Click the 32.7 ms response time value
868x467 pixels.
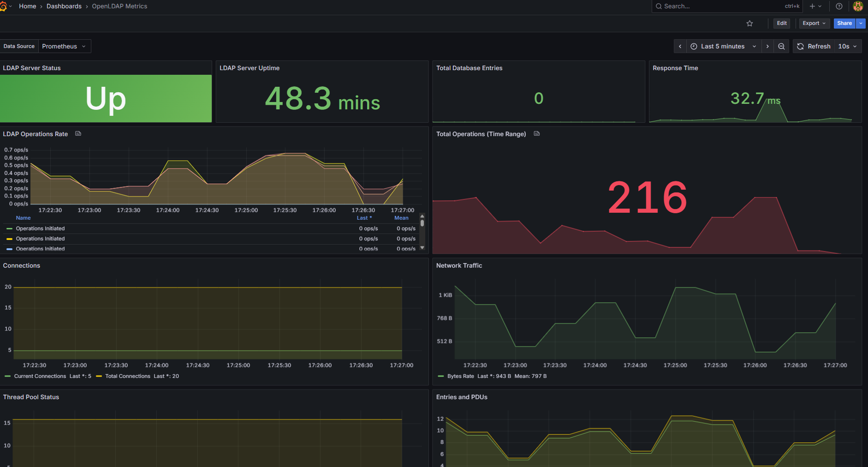(755, 99)
